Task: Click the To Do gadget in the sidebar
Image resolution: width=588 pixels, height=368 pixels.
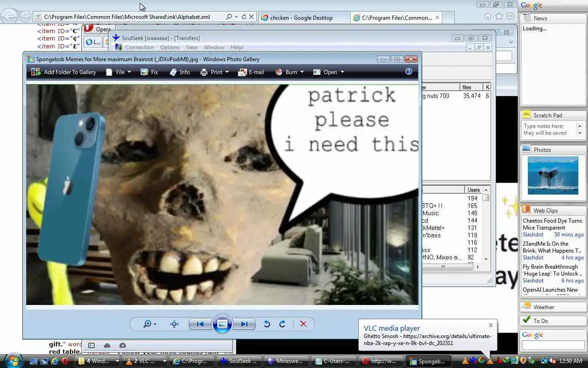Action: 553,321
